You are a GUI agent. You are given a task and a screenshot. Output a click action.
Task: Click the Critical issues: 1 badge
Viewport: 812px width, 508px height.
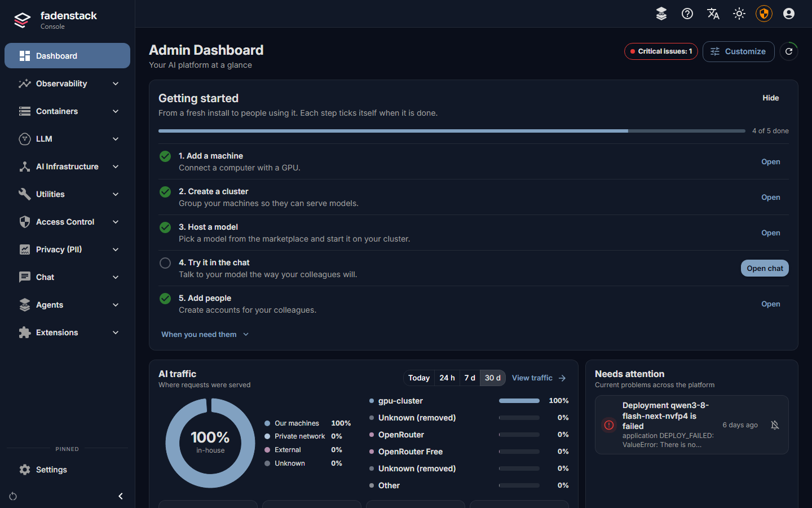click(661, 51)
